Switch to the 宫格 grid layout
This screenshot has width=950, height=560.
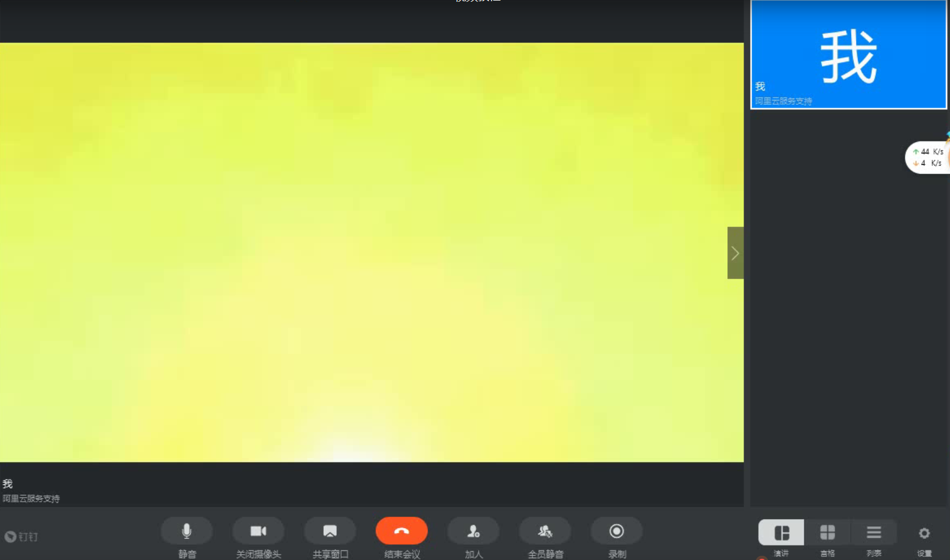(827, 533)
